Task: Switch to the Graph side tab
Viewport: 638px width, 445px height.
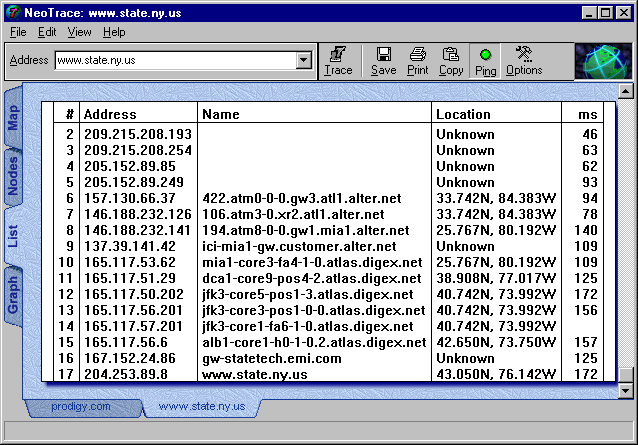Action: tap(13, 295)
